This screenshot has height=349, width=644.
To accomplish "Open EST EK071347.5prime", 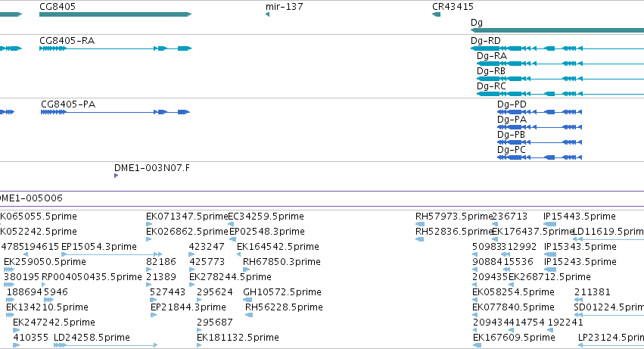I will [187, 217].
